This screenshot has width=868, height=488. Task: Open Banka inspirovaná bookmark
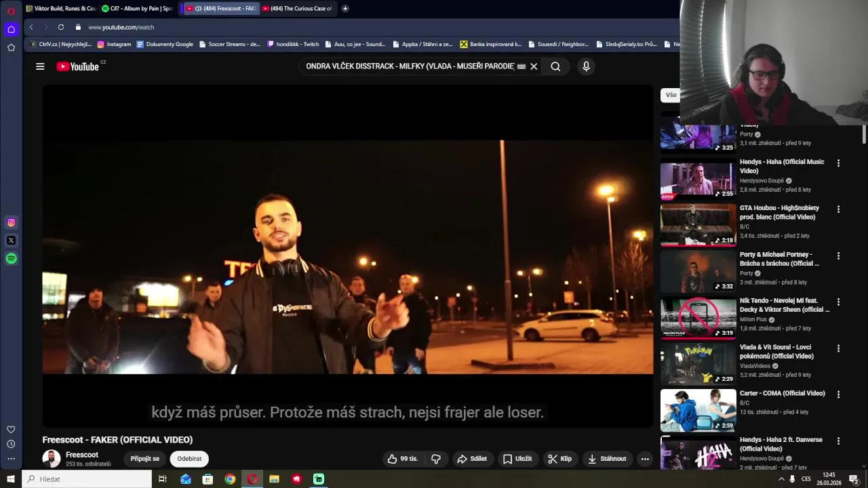click(x=491, y=44)
